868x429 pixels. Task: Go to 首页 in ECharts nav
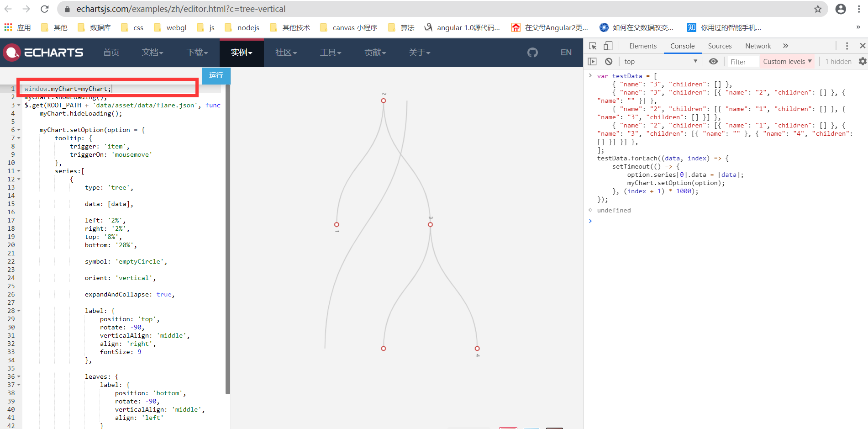pos(111,53)
